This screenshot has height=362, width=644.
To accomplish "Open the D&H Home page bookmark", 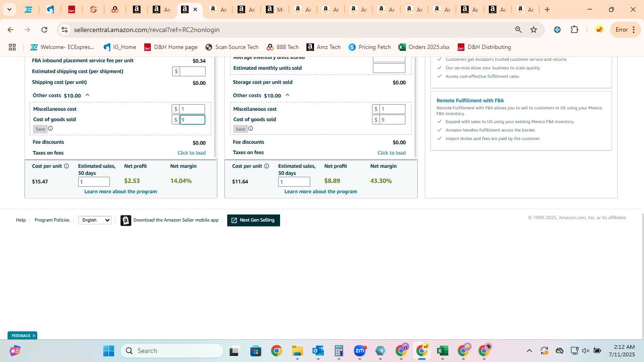I will [171, 47].
